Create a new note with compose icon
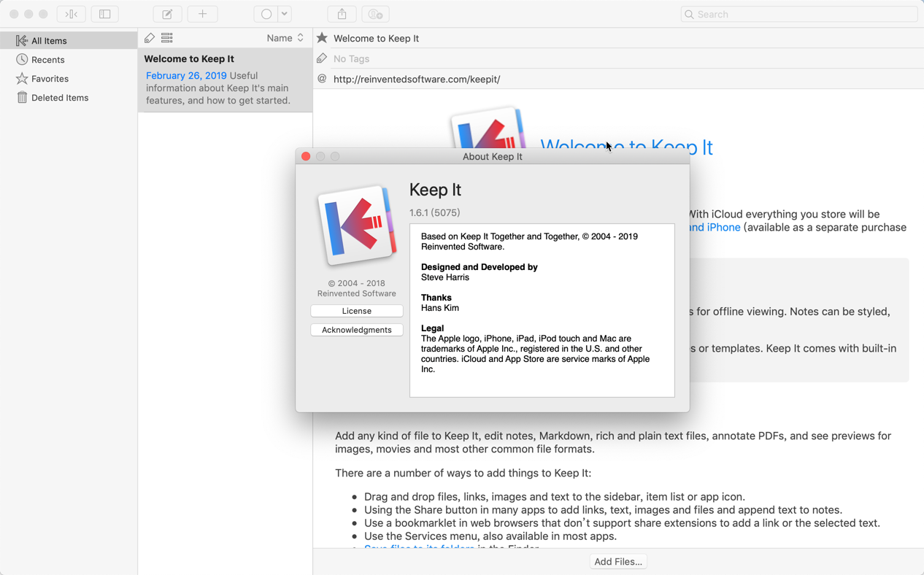 tap(167, 14)
